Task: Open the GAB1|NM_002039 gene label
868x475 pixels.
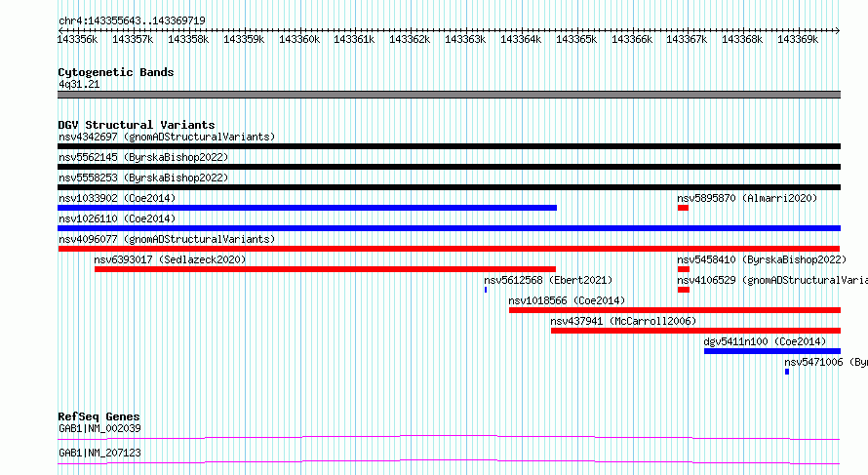Action: 99,428
